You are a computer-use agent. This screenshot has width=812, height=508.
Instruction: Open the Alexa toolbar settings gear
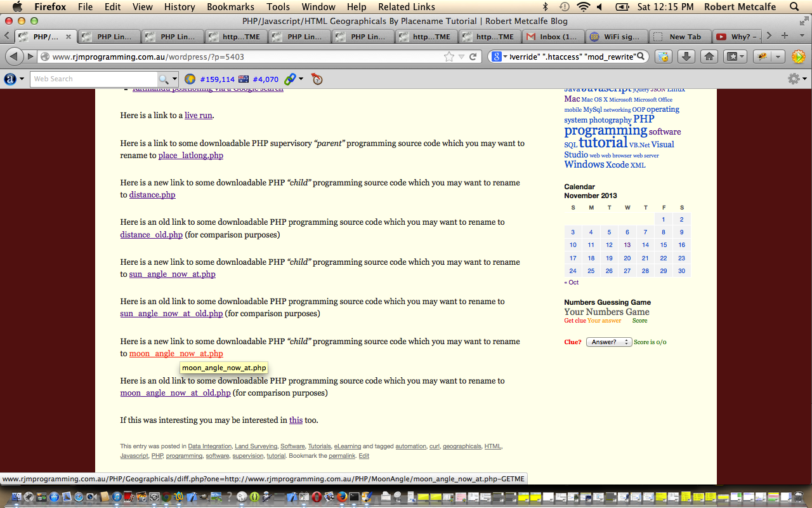click(x=794, y=79)
